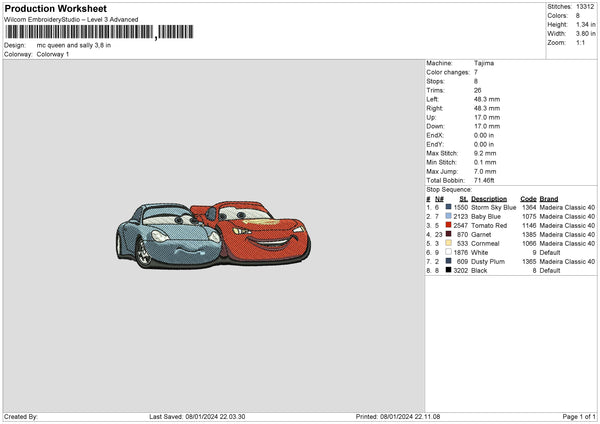Click the 'Colorway 1' value

(53, 54)
